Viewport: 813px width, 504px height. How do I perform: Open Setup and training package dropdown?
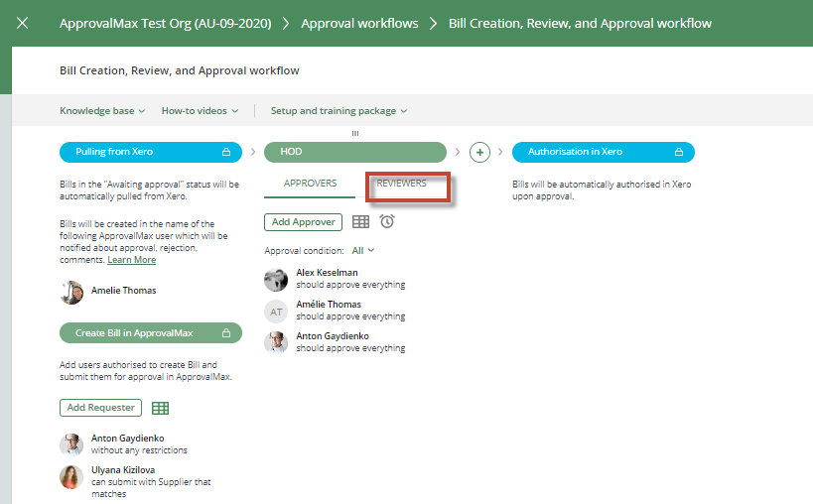point(339,111)
